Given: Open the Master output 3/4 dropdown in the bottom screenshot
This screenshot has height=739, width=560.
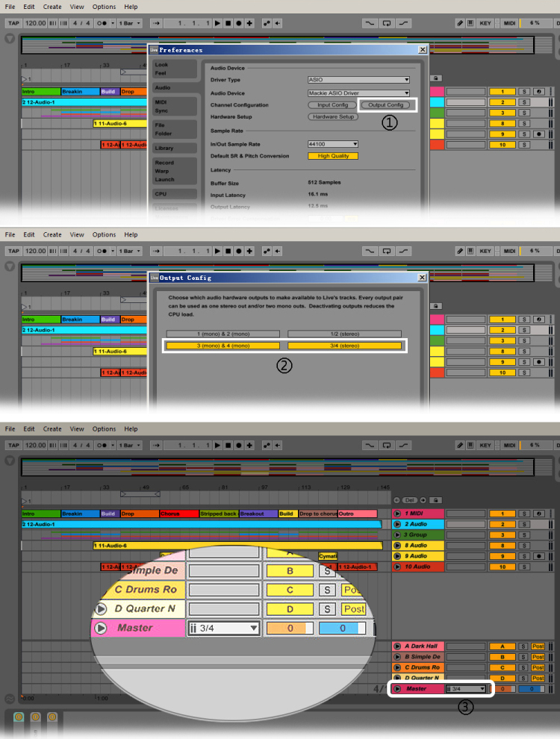Looking at the screenshot, I should coord(466,689).
